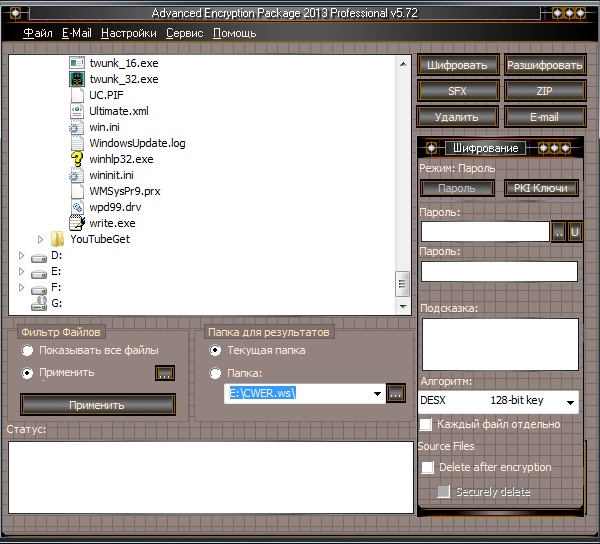600x544 pixels.
Task: Enable Каждый файл отдельно checkbox
Action: 426,424
